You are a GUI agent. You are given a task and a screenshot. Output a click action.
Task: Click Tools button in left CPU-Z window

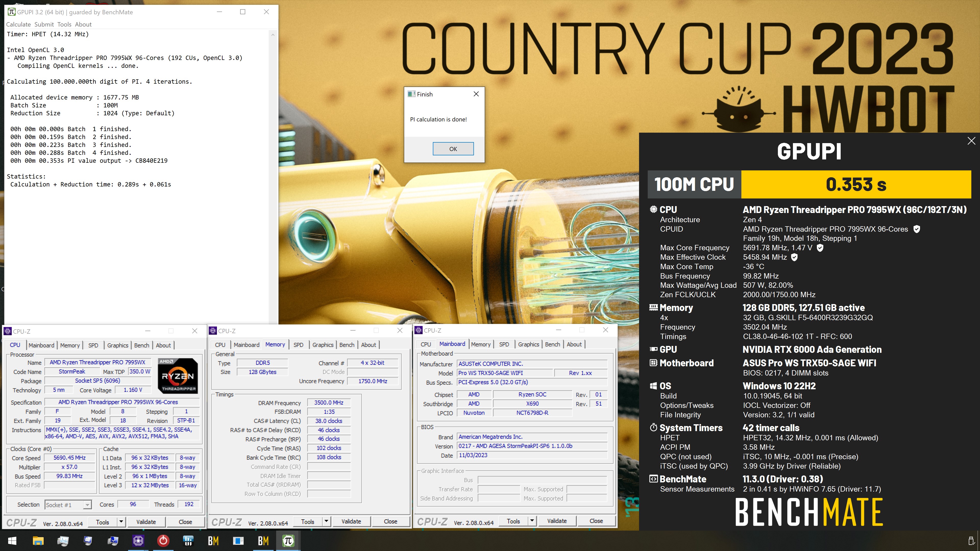coord(102,522)
